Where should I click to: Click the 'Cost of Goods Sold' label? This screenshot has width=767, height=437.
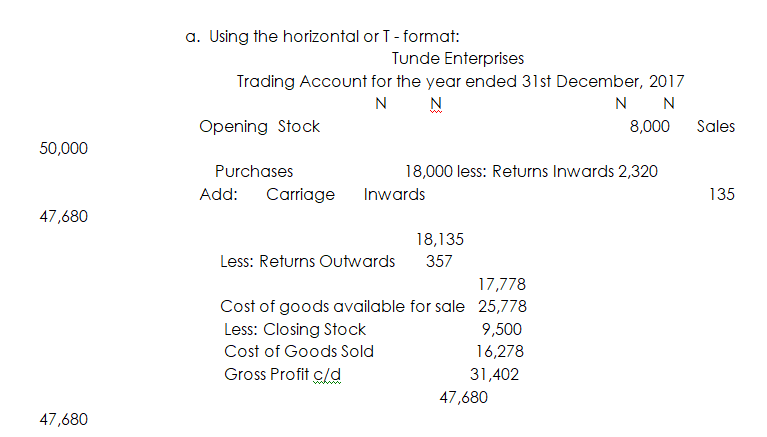pos(299,351)
